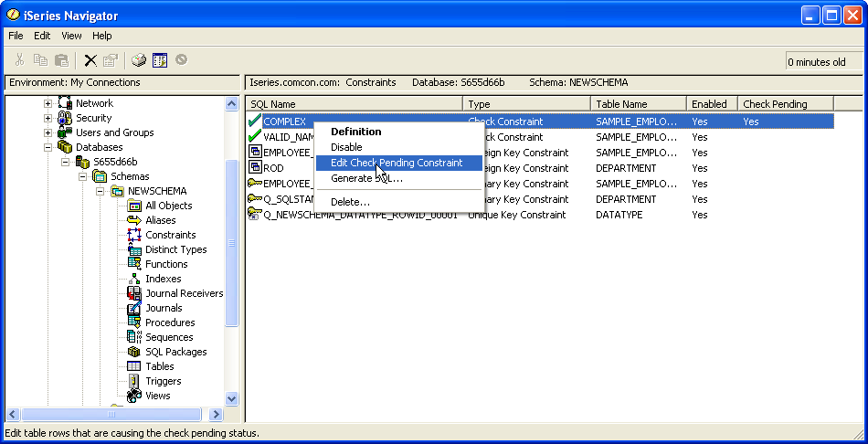This screenshot has width=868, height=444.
Task: Click the Aliases arrow icon
Action: (134, 220)
